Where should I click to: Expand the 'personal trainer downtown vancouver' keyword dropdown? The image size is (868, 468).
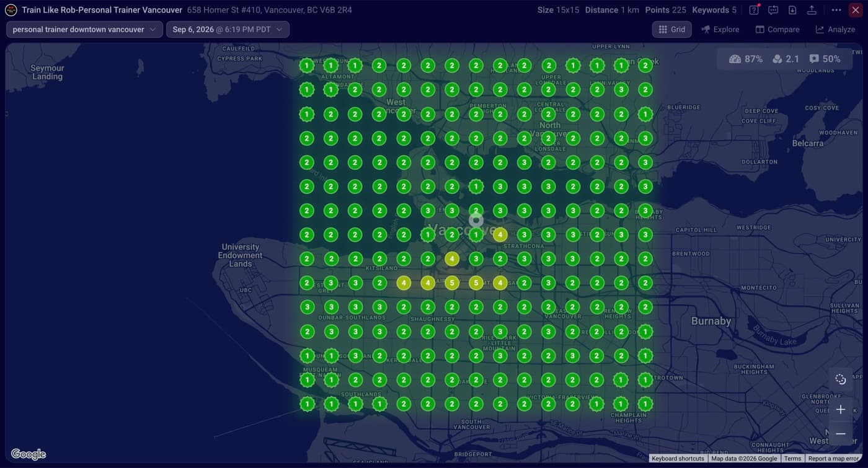(x=84, y=30)
